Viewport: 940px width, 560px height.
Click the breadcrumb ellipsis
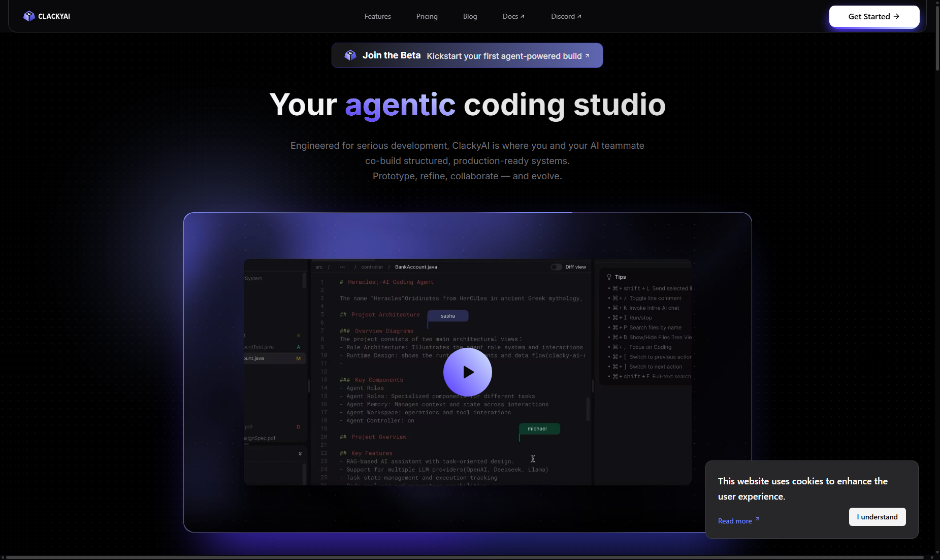(342, 267)
